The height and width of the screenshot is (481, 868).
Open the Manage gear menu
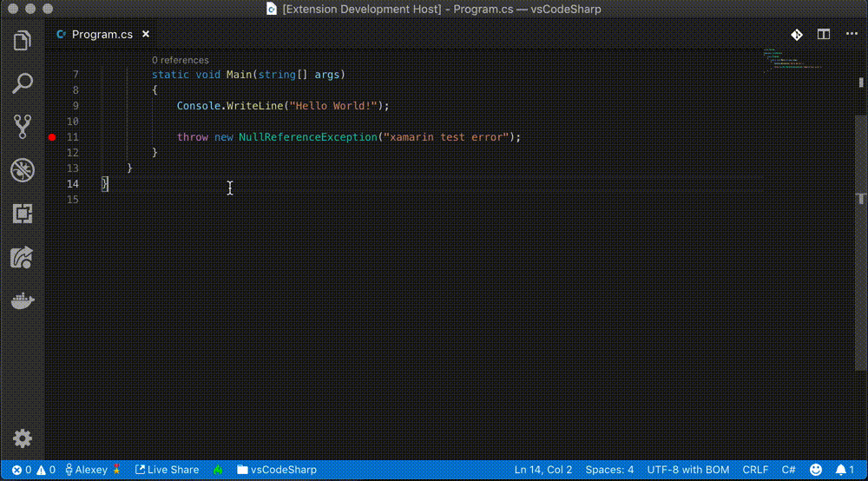(23, 438)
